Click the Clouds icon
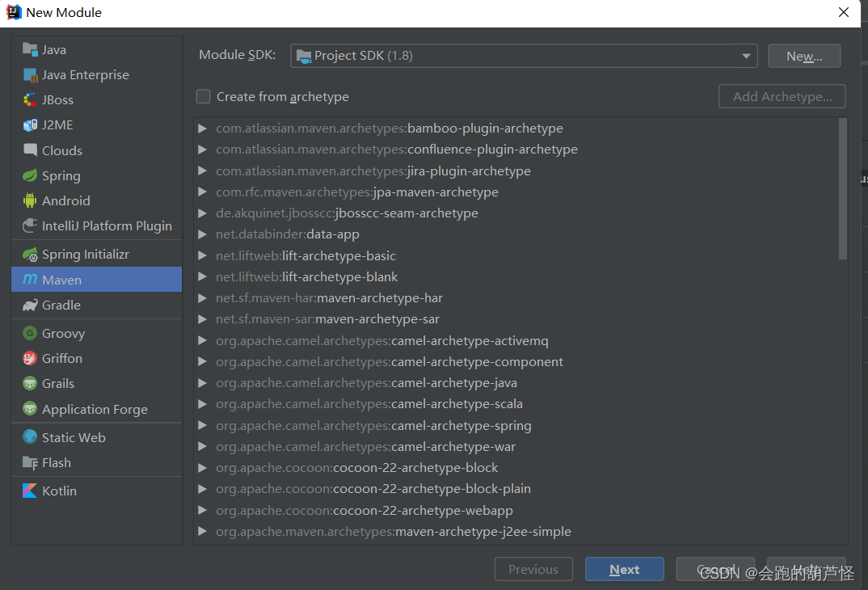The height and width of the screenshot is (590, 868). tap(30, 150)
